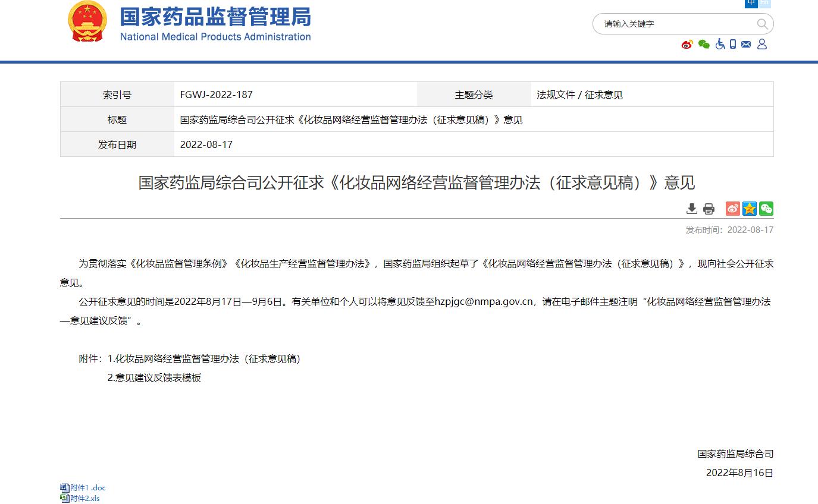Open the accessibility service icon
818x504 pixels.
[720, 44]
